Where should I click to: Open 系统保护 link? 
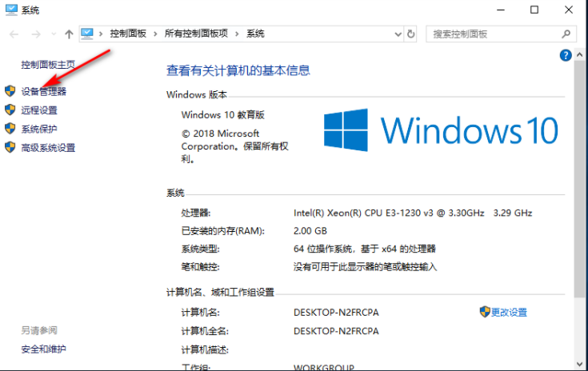click(x=39, y=129)
